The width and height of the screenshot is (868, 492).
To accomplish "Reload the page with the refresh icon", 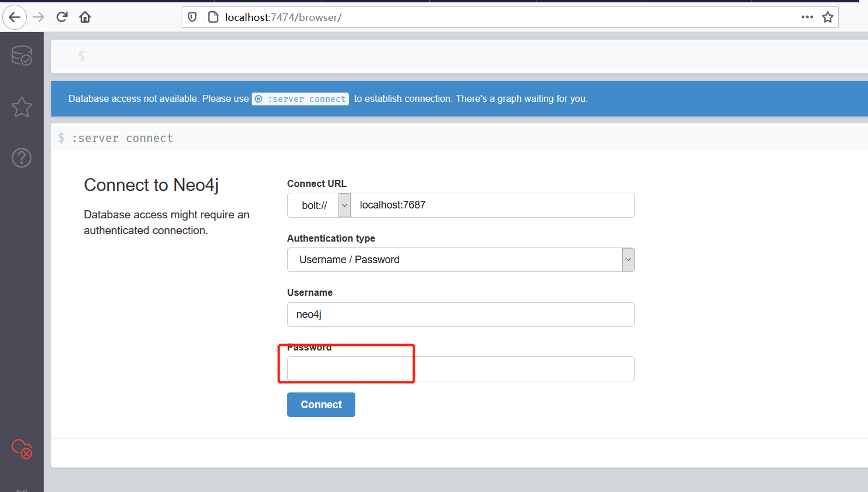I will [x=62, y=17].
